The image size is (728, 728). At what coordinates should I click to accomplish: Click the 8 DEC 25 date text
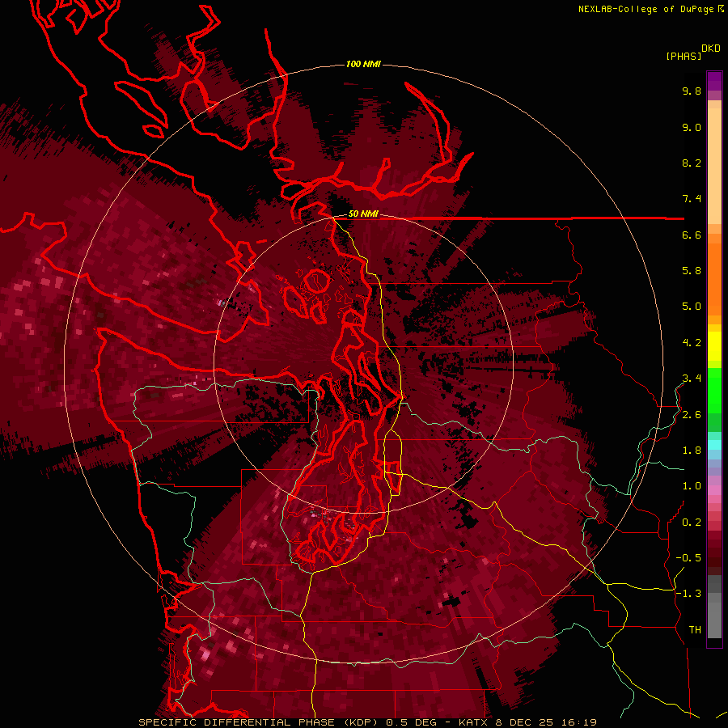525,722
